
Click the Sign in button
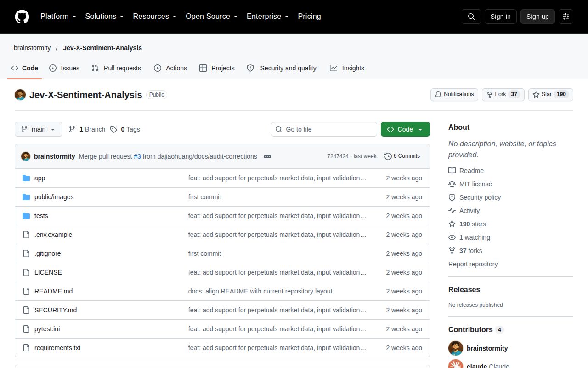coord(500,17)
